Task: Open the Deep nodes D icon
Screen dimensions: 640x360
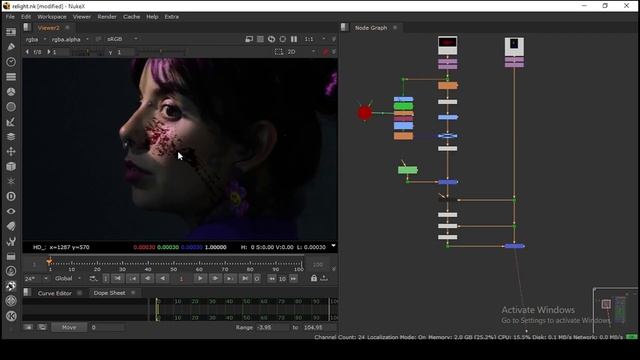Action: (x=11, y=196)
